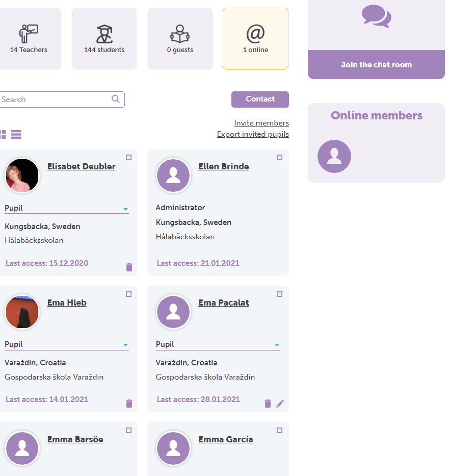Open Emma Barsöe's profile name link
Viewport: 450px width, 476px height.
point(75,440)
